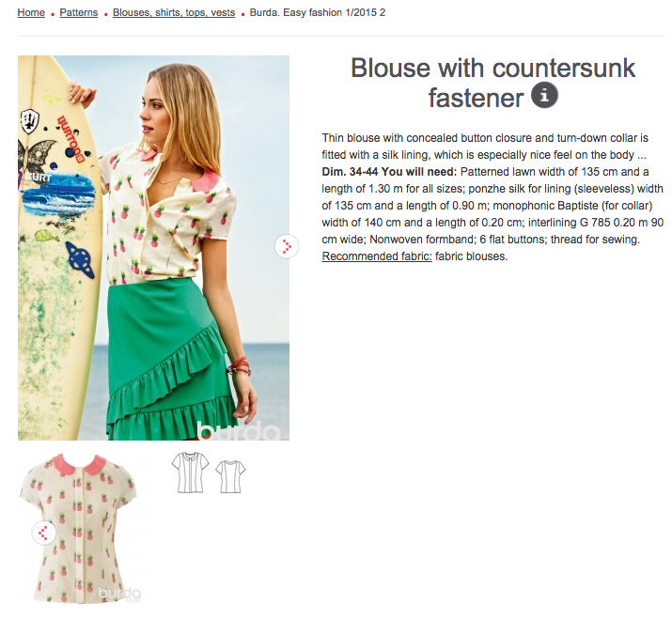View the back technical drawing of blouse
The image size is (672, 620).
[x=230, y=476]
